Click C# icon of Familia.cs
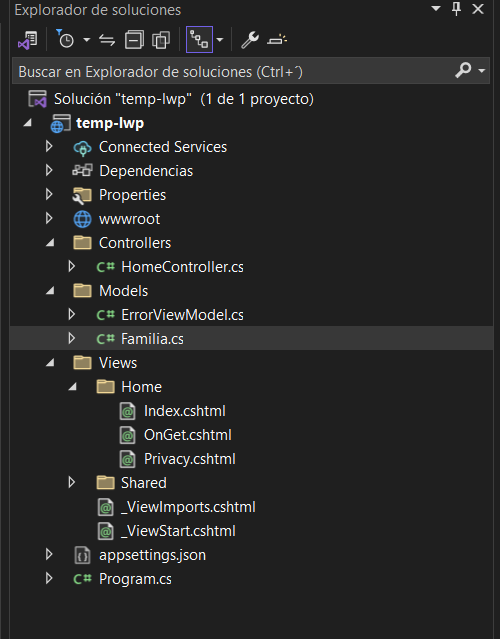 pos(105,339)
